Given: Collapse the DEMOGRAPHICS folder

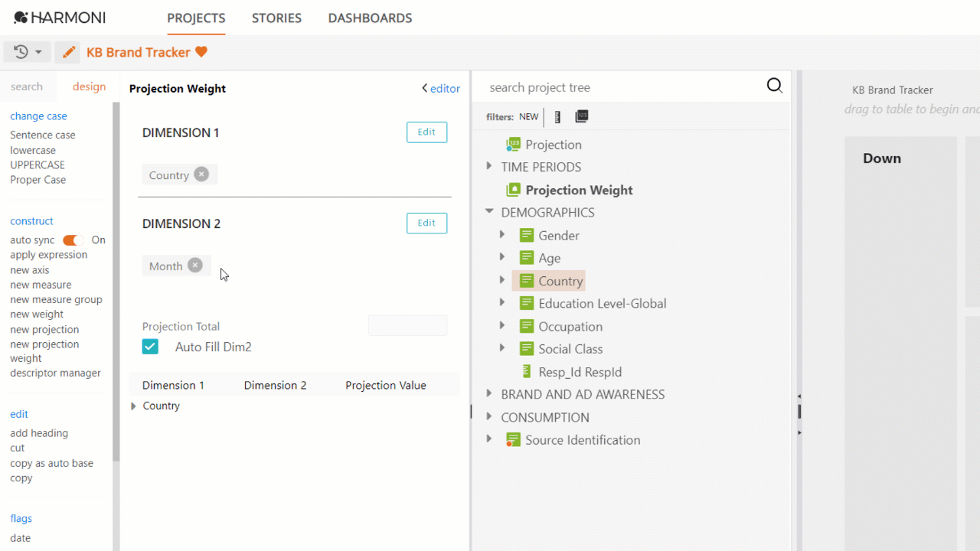Looking at the screenshot, I should click(x=489, y=212).
